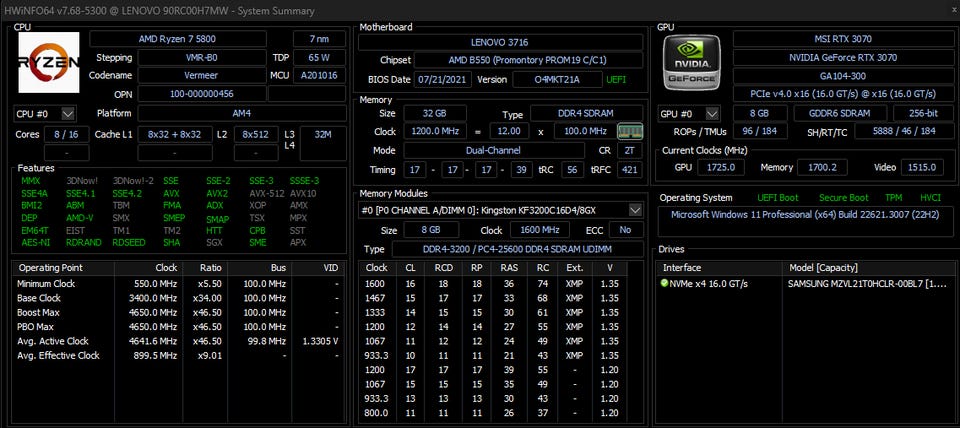Click the memory size 32 GB field
This screenshot has width=960, height=428.
point(435,114)
